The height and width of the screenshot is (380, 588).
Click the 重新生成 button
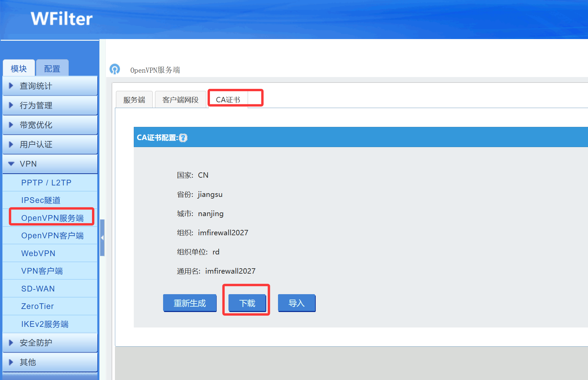190,303
